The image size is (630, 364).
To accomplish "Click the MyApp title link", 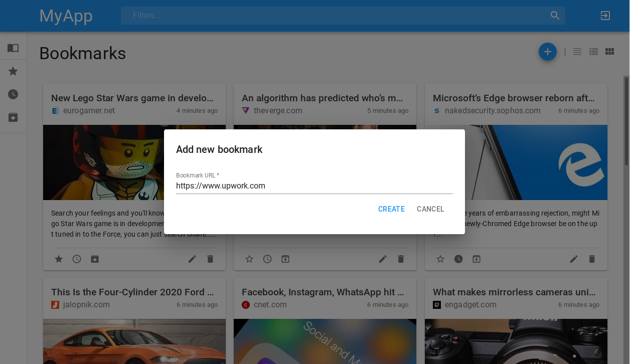I will [x=66, y=16].
